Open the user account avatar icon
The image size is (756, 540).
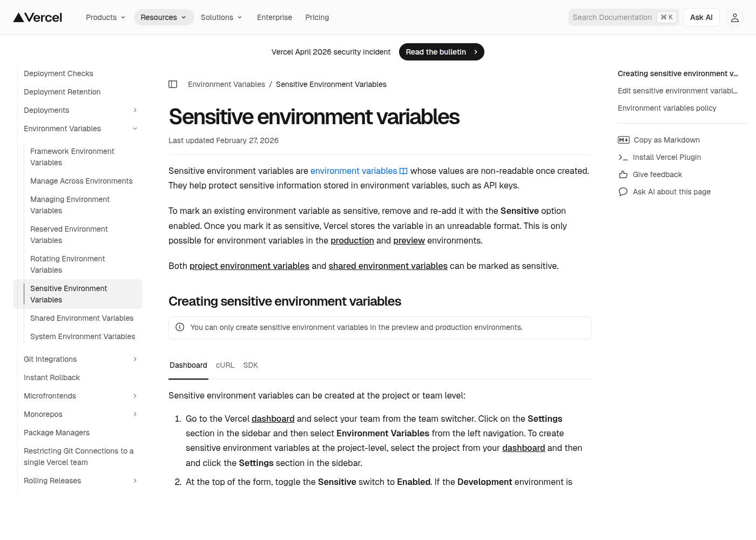coord(734,17)
